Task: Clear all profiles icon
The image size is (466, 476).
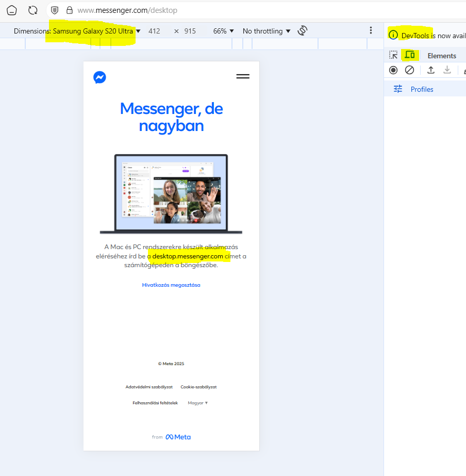Action: pos(410,70)
